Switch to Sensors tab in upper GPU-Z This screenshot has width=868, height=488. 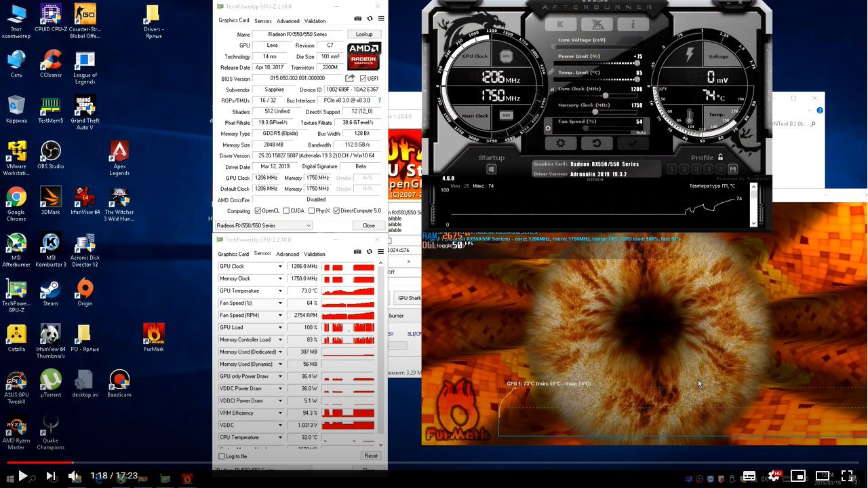(x=263, y=21)
